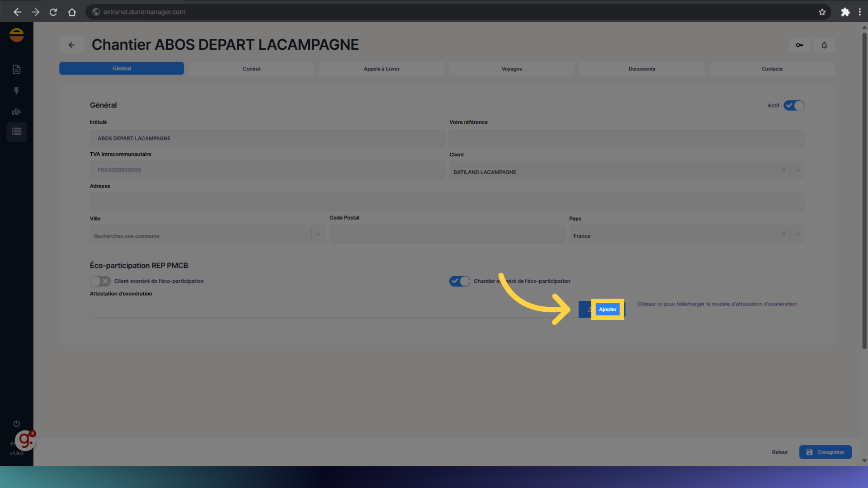868x488 pixels.
Task: Toggle the Actif switch
Action: click(793, 105)
